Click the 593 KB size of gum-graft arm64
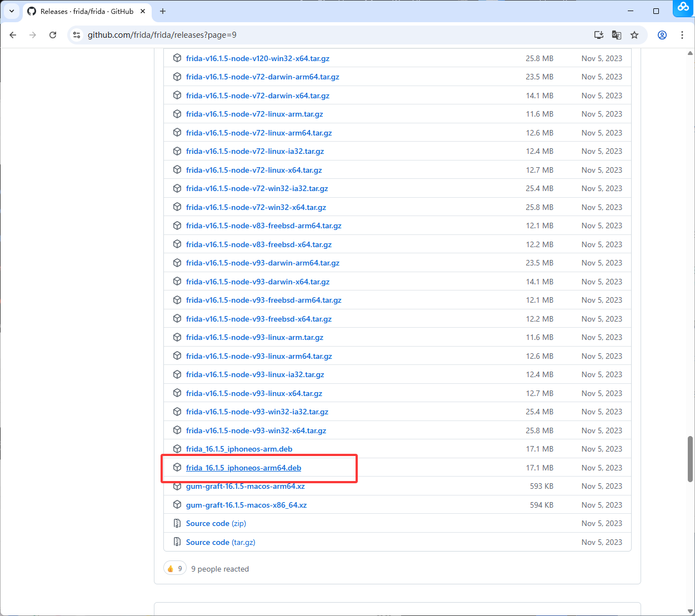 click(x=542, y=486)
